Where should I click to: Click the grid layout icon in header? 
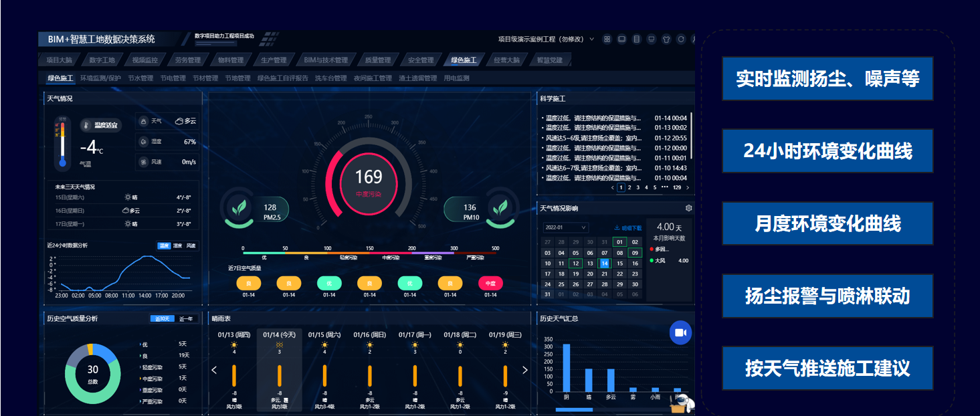[x=607, y=39]
